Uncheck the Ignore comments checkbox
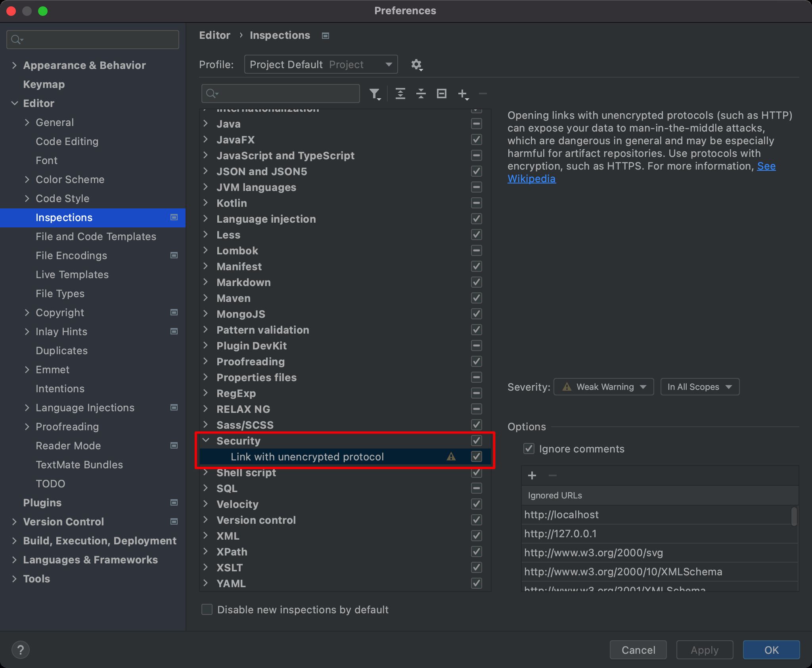This screenshot has height=668, width=812. tap(529, 449)
